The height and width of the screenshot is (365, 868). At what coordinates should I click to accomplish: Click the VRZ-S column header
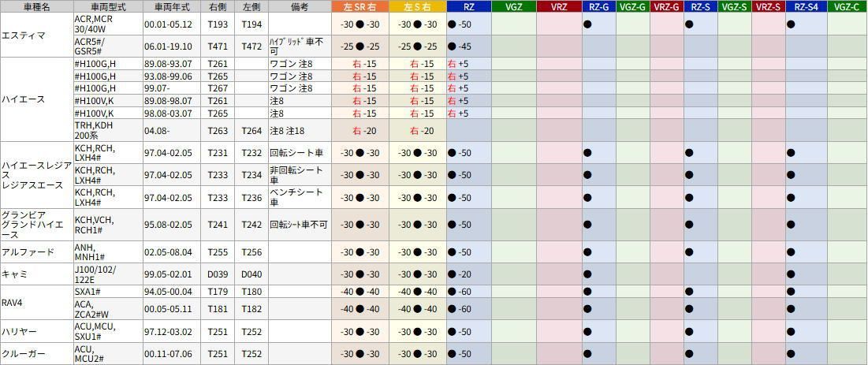point(768,6)
